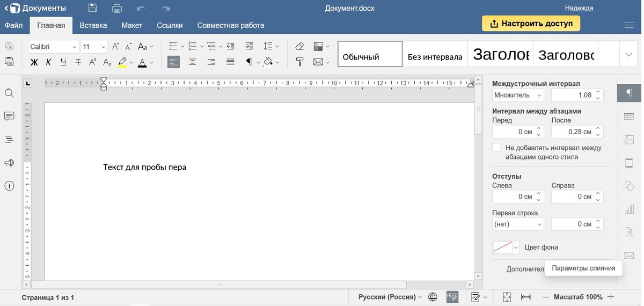The height and width of the screenshot is (306, 644).
Task: Toggle underline formatting (Ч)
Action: pos(63,62)
